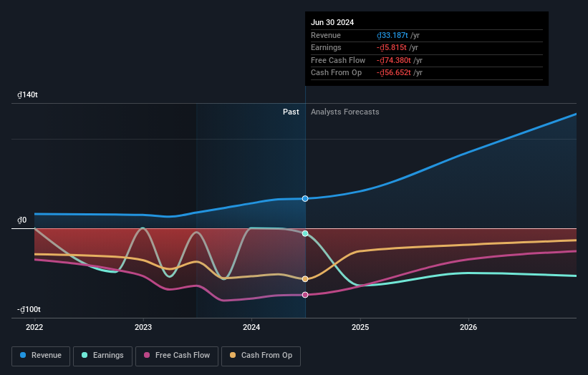This screenshot has height=375, width=588.
Task: Click the 2023 x-axis label
Action: click(x=143, y=327)
